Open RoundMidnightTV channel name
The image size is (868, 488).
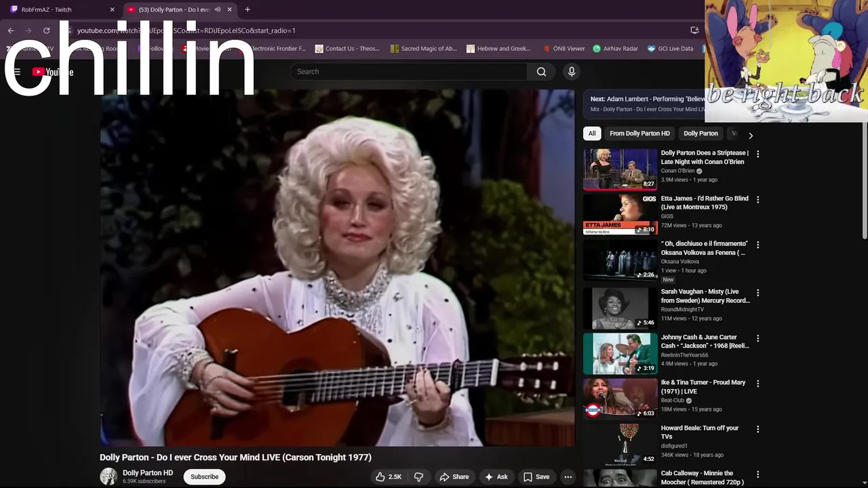(682, 310)
